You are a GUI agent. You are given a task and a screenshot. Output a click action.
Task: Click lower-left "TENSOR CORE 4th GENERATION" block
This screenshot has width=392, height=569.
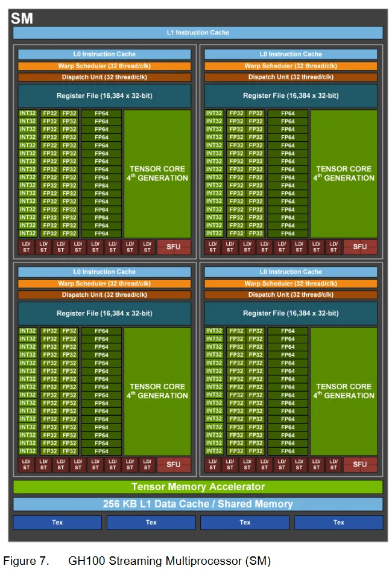(x=157, y=392)
